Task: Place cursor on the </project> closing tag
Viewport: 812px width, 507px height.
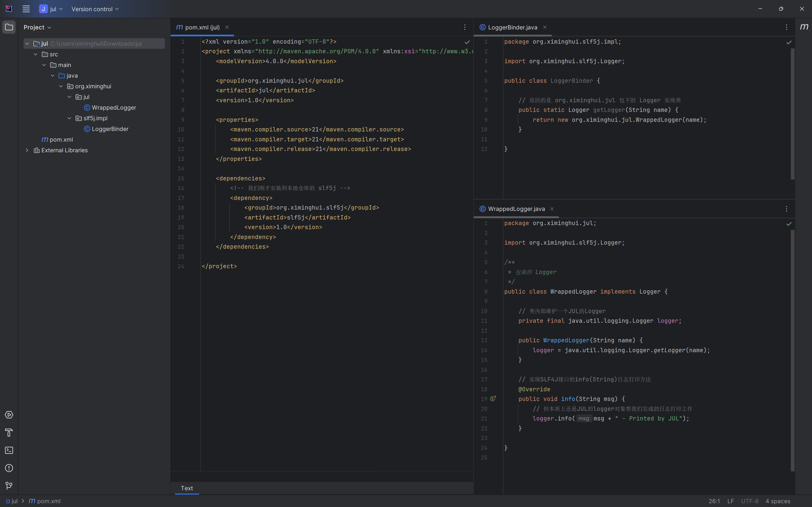Action: (x=219, y=266)
